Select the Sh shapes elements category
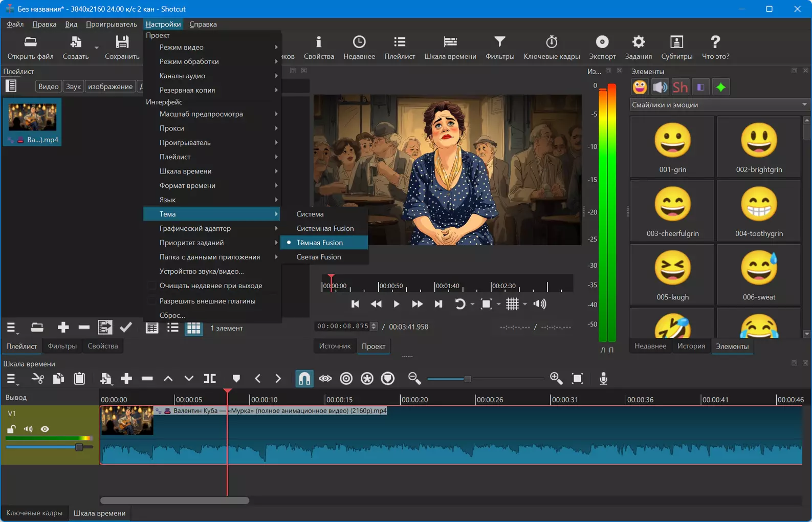 pos(680,87)
